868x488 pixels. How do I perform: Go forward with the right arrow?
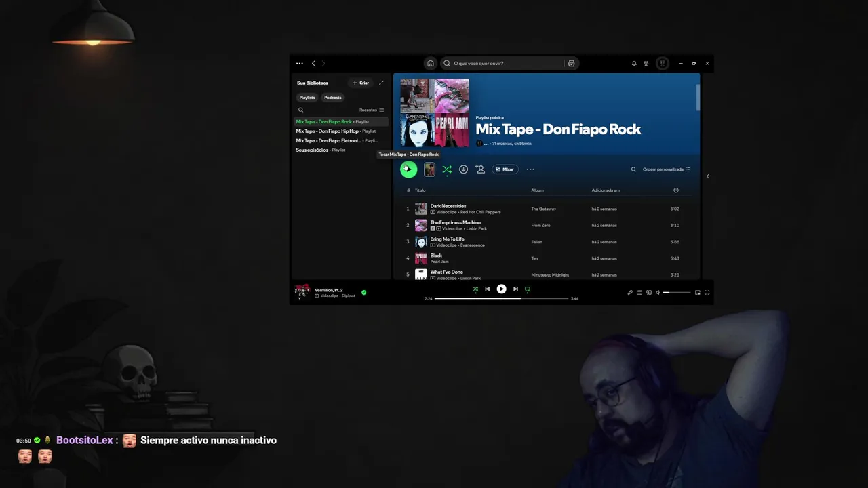pyautogui.click(x=323, y=63)
